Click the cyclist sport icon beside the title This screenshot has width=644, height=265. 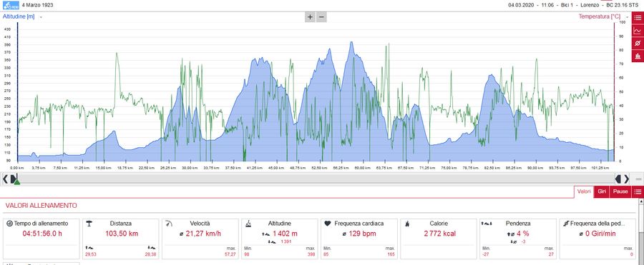tap(11, 5)
